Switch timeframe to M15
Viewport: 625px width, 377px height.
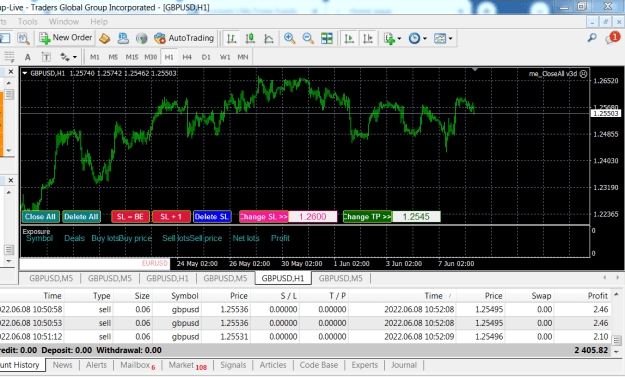click(x=132, y=57)
